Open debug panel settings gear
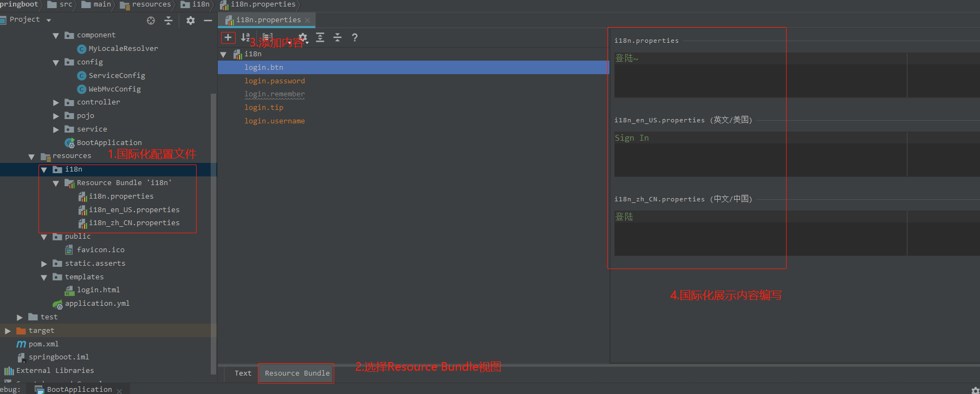Screen dimensions: 980x394 975,390
